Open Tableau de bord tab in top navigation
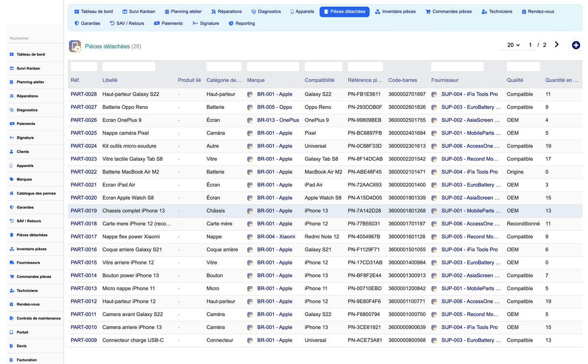This screenshot has width=588, height=364. coord(93,11)
